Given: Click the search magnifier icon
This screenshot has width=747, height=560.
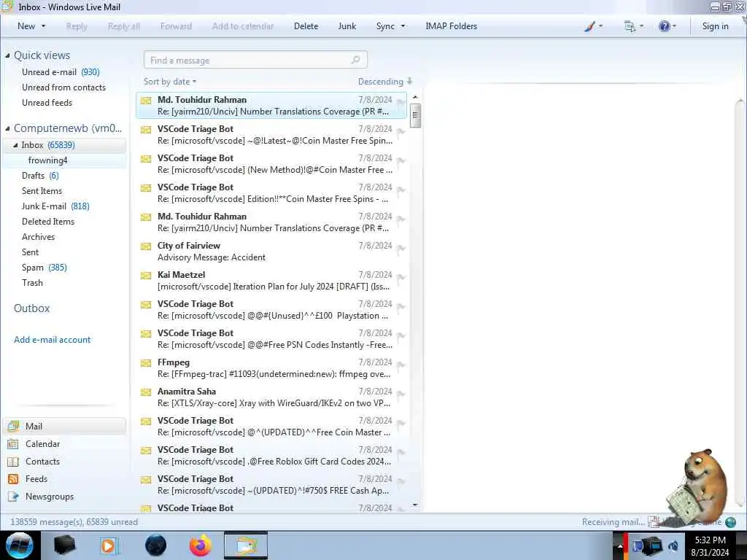Looking at the screenshot, I should pos(355,60).
